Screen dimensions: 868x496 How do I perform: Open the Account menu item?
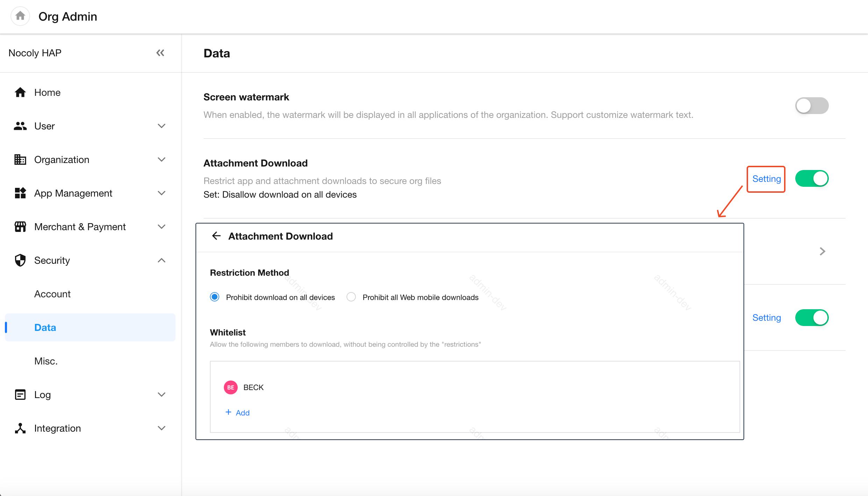52,294
